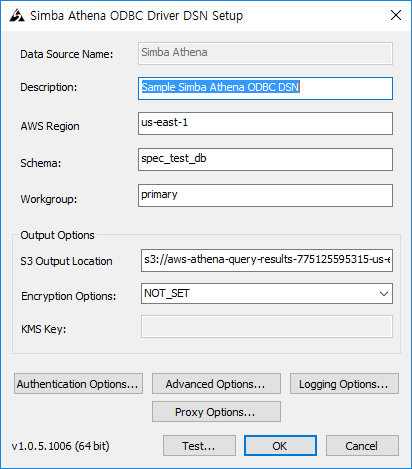This screenshot has height=469, width=412.
Task: Click the Output Options group label
Action: click(x=57, y=235)
